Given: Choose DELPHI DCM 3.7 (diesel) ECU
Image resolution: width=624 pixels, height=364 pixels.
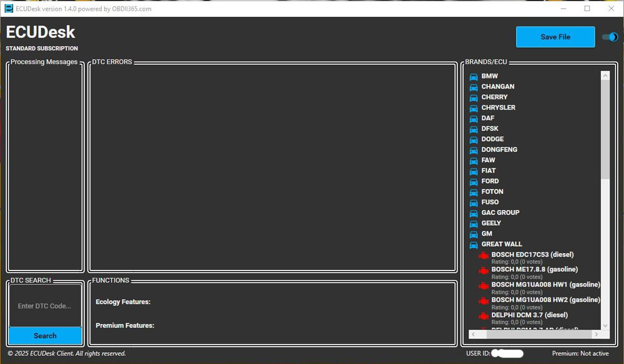Looking at the screenshot, I should click(530, 315).
